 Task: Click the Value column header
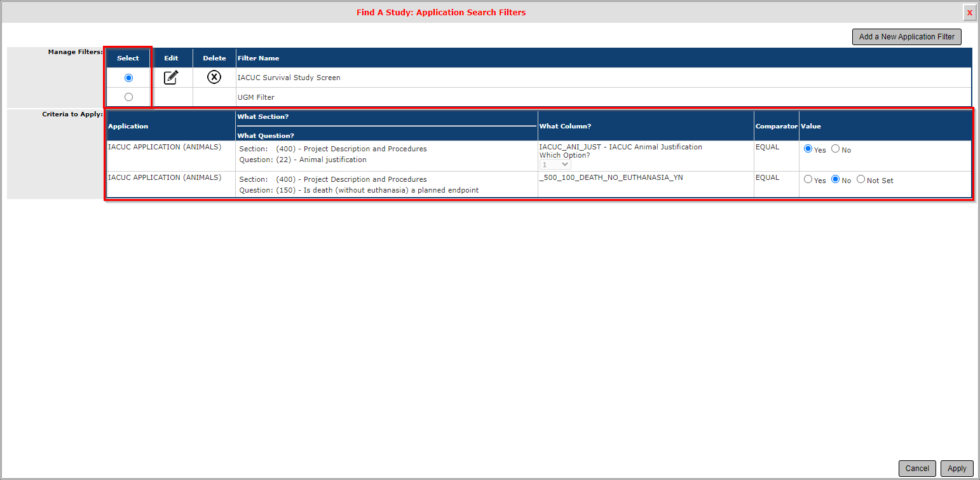pos(810,126)
